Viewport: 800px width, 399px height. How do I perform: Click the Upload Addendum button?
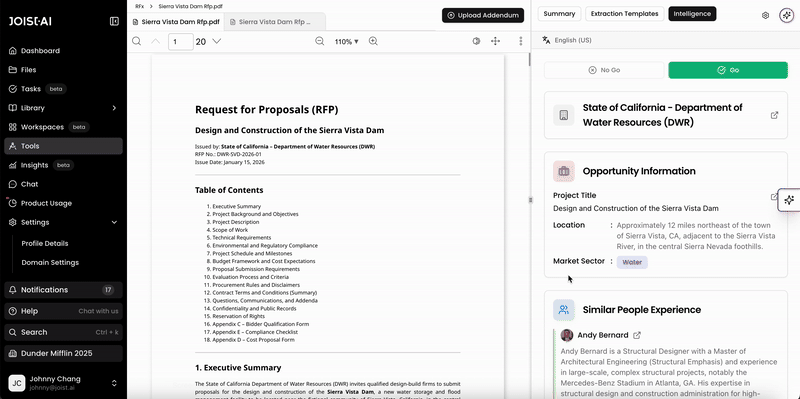(x=483, y=15)
